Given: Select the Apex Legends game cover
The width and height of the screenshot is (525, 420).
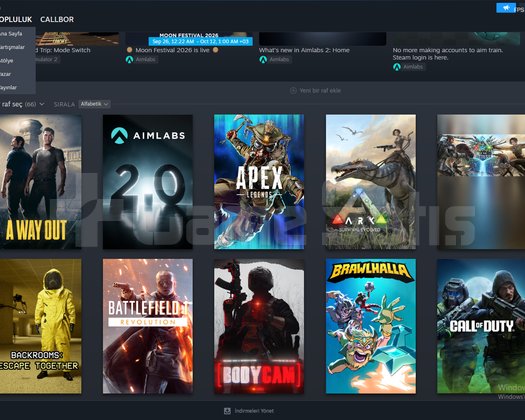Looking at the screenshot, I should click(x=259, y=182).
